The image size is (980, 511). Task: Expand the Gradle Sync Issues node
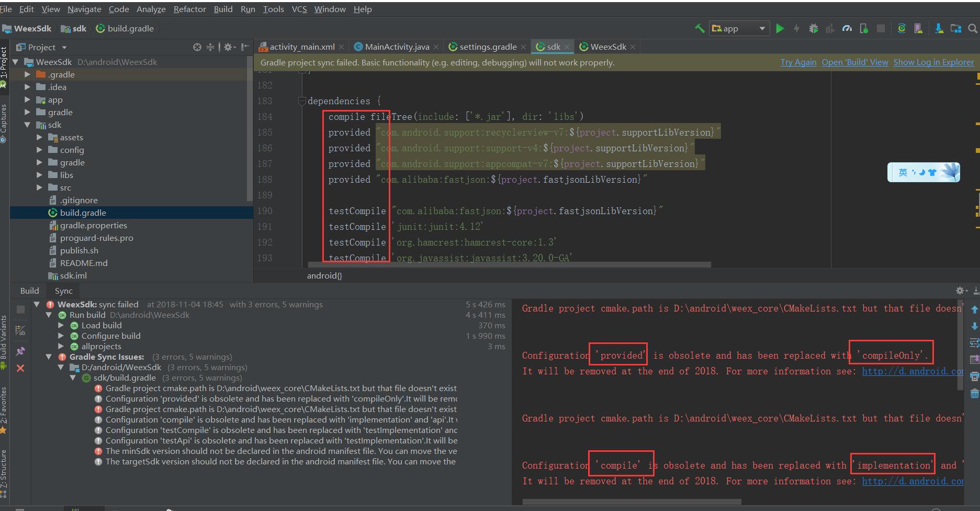49,357
